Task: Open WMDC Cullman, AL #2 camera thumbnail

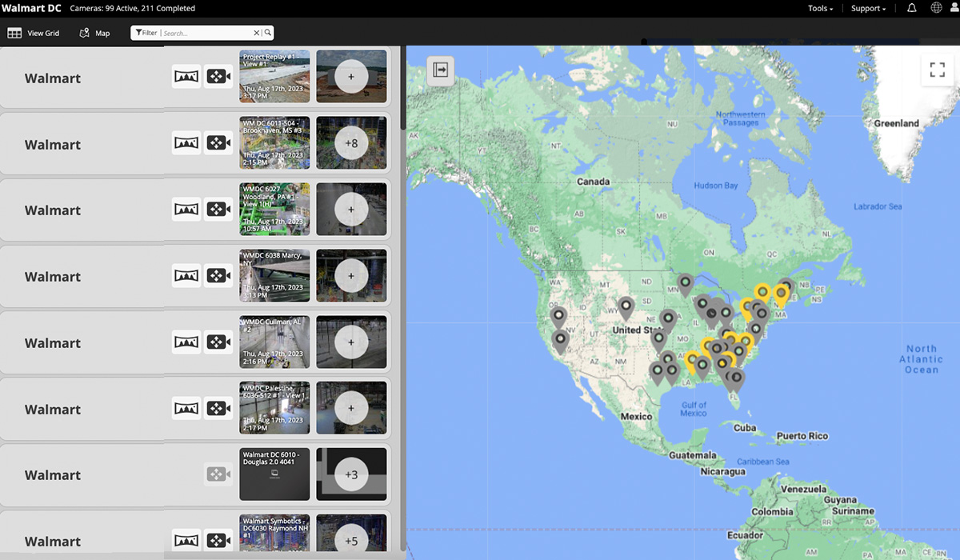Action: (274, 342)
